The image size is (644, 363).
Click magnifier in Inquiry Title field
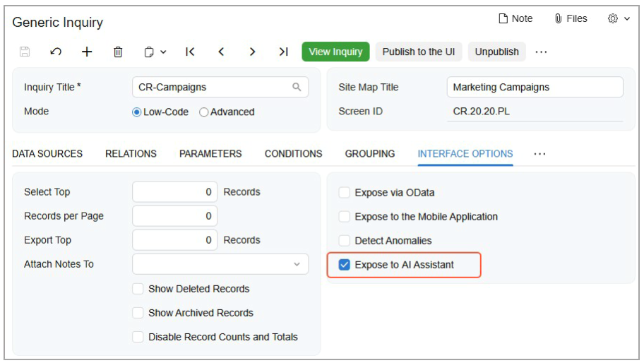pyautogui.click(x=297, y=88)
